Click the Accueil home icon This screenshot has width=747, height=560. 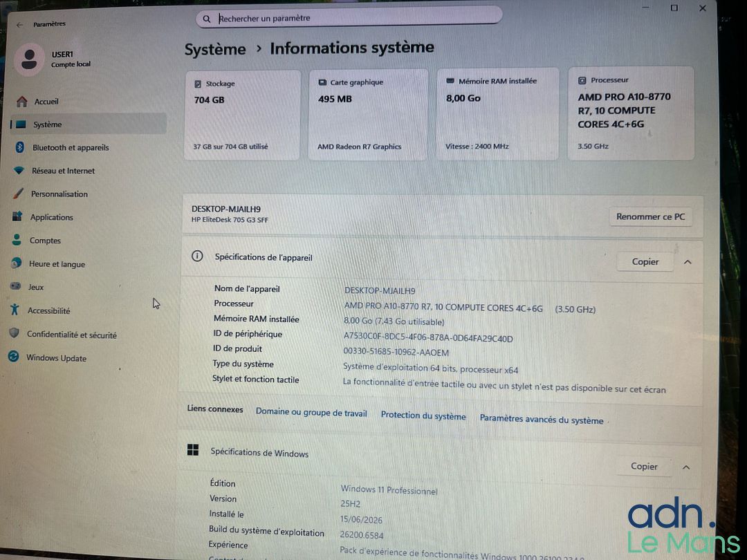(21, 102)
